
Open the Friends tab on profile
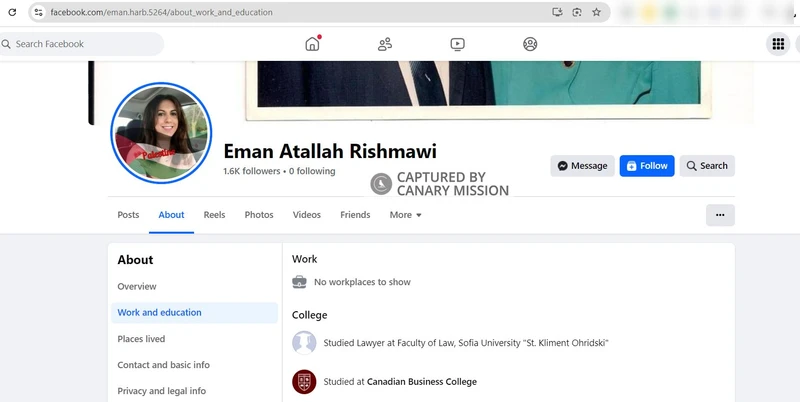point(355,215)
